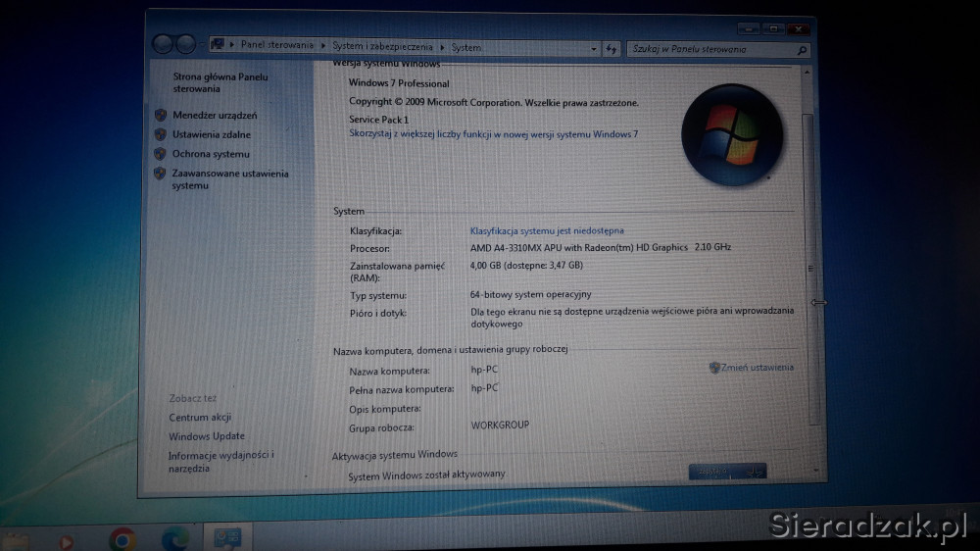Click the Windows logo orb image

(732, 135)
